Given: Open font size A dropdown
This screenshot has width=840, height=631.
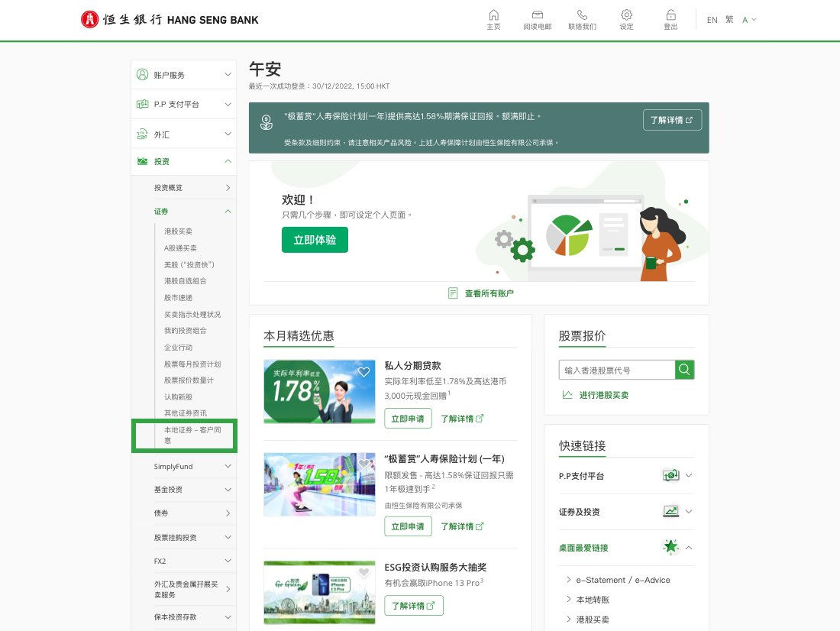Looking at the screenshot, I should click(x=749, y=20).
